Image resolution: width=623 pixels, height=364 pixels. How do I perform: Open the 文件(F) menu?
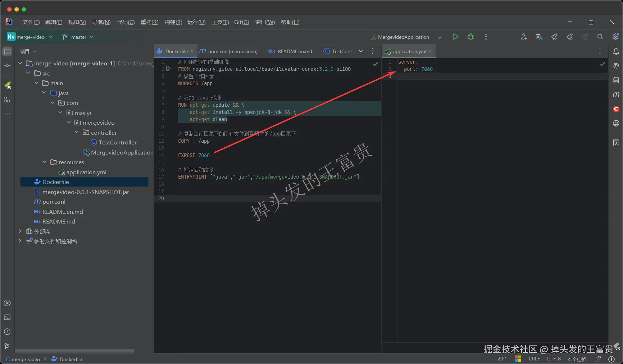point(31,22)
